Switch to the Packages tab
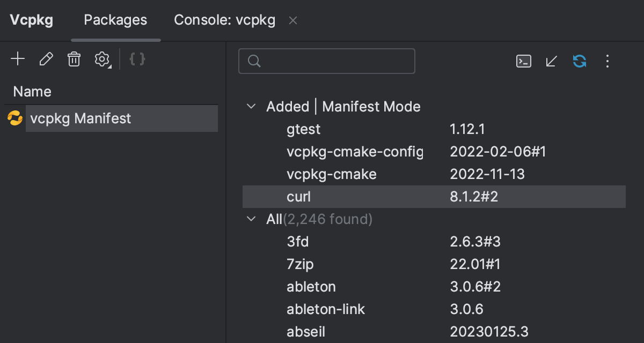644x343 pixels. (115, 20)
